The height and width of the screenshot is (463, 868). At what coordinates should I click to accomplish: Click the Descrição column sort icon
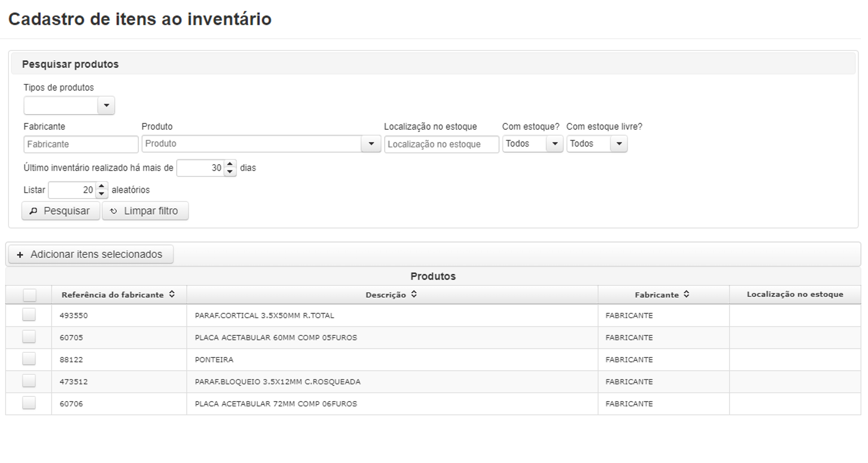click(414, 294)
